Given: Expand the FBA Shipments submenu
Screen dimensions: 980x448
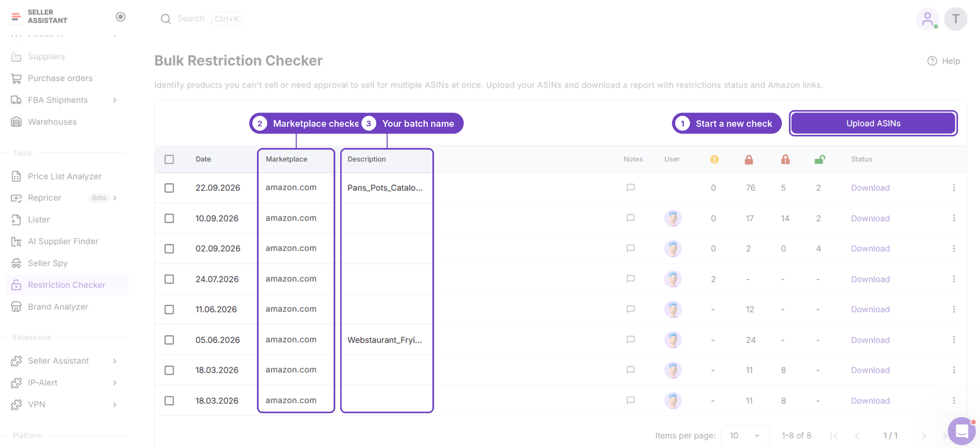Looking at the screenshot, I should point(115,100).
